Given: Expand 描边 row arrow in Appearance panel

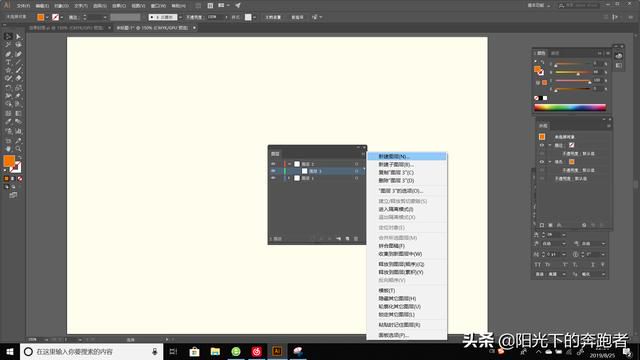Looking at the screenshot, I should 550,145.
